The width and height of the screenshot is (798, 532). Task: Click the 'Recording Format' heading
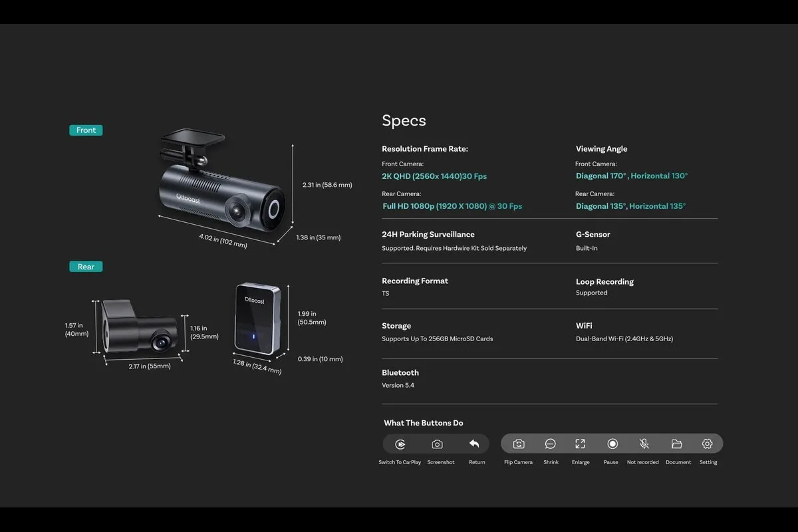click(415, 281)
